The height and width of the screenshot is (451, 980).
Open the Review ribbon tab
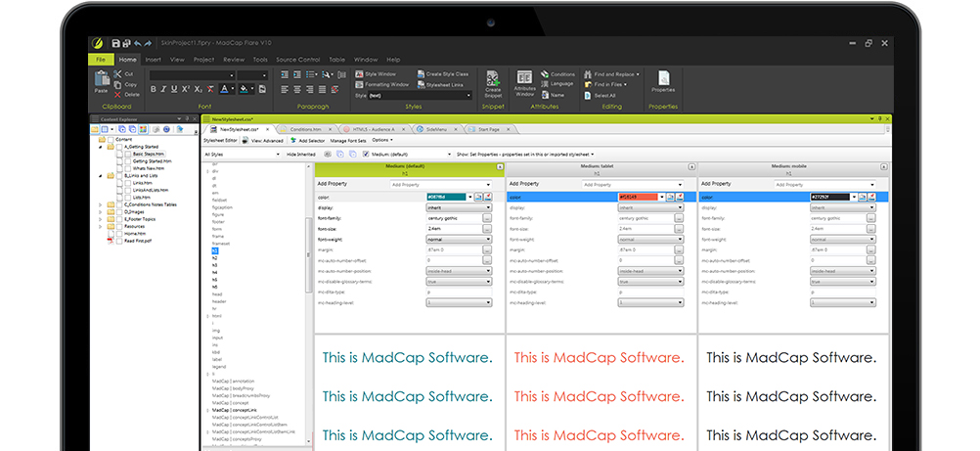[x=234, y=60]
